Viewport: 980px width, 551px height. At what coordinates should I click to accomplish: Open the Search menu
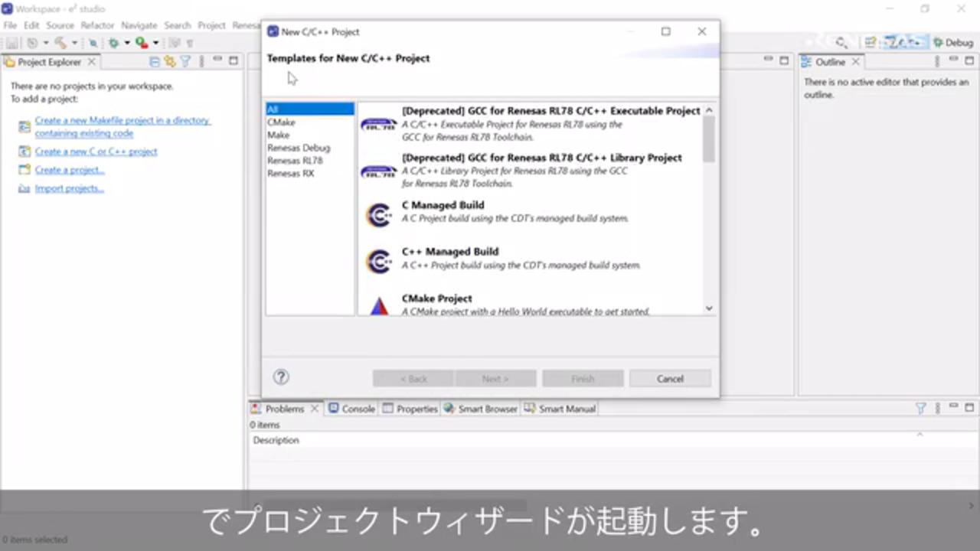pos(178,25)
